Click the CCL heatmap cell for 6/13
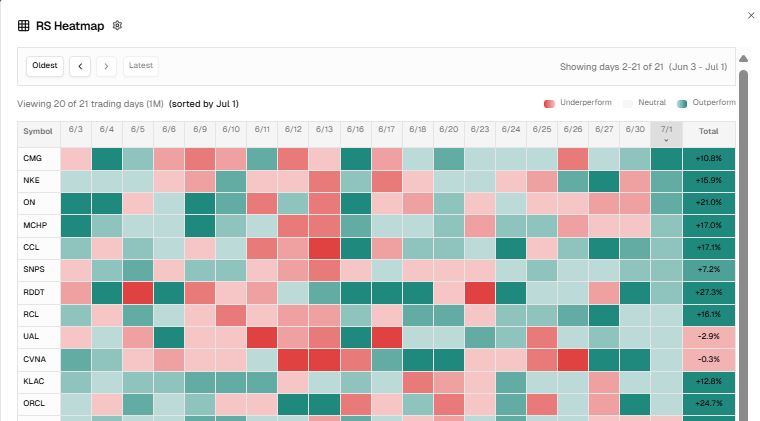Viewport: 760px width, 421px height. [x=324, y=248]
